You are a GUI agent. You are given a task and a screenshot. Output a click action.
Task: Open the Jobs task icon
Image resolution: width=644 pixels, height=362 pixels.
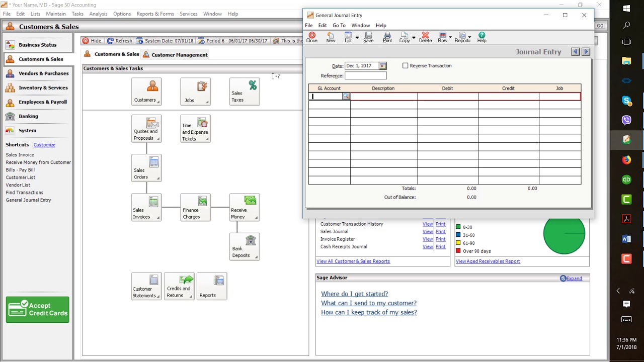(196, 92)
